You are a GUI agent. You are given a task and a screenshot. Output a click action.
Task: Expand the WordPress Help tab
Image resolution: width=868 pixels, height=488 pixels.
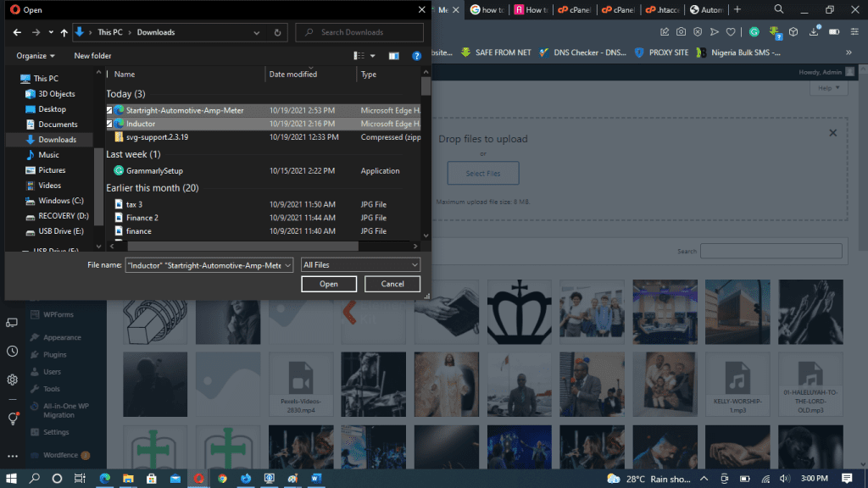(x=829, y=88)
